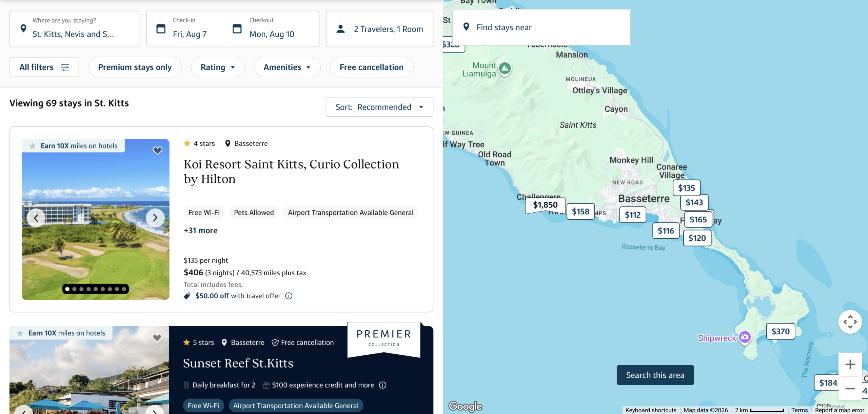Select the $120 map price marker
Viewport: 868px width, 414px height.
tap(697, 238)
